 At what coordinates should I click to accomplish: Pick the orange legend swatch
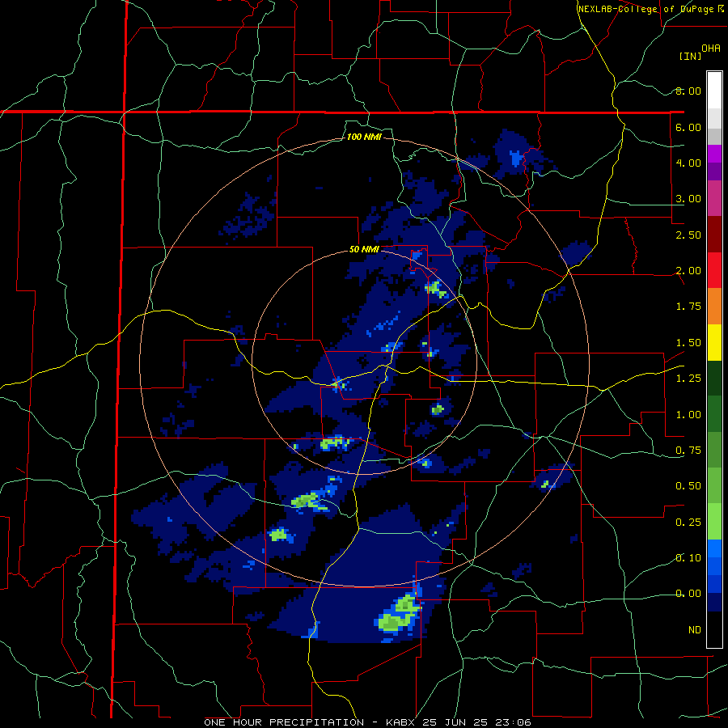[x=714, y=307]
